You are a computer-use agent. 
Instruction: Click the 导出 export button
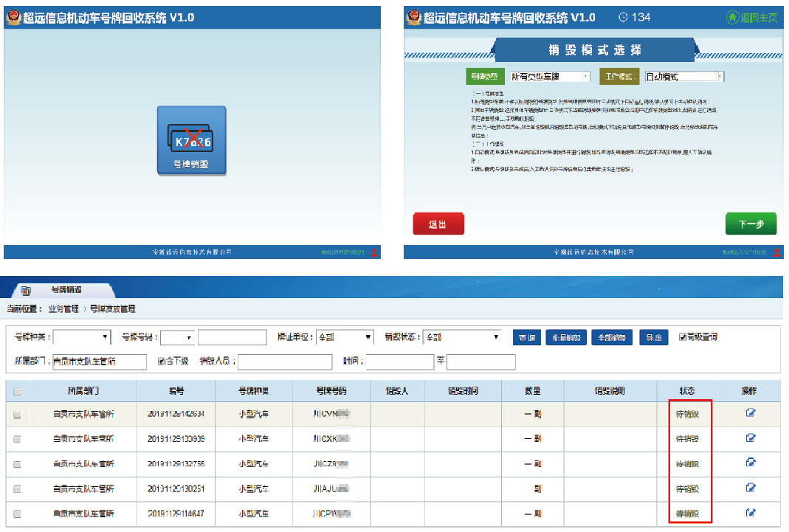pyautogui.click(x=653, y=337)
